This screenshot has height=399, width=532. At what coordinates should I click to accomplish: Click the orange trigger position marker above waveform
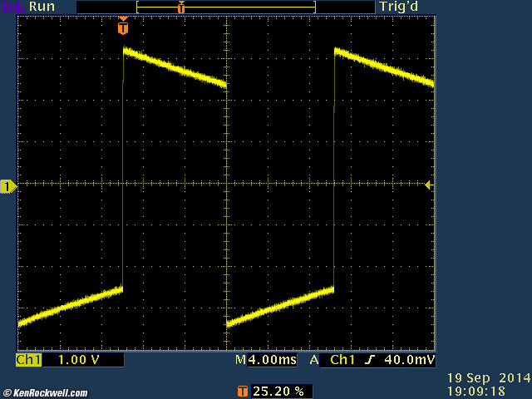(123, 27)
